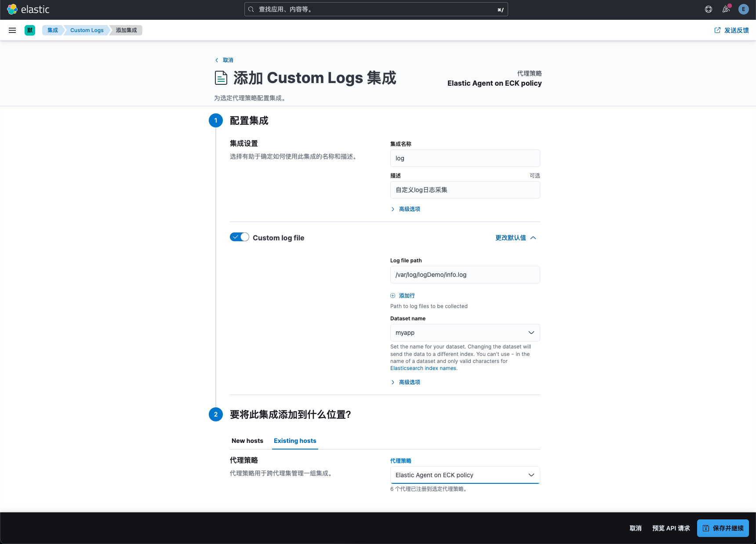Toggle the Custom log file switch

click(x=240, y=237)
